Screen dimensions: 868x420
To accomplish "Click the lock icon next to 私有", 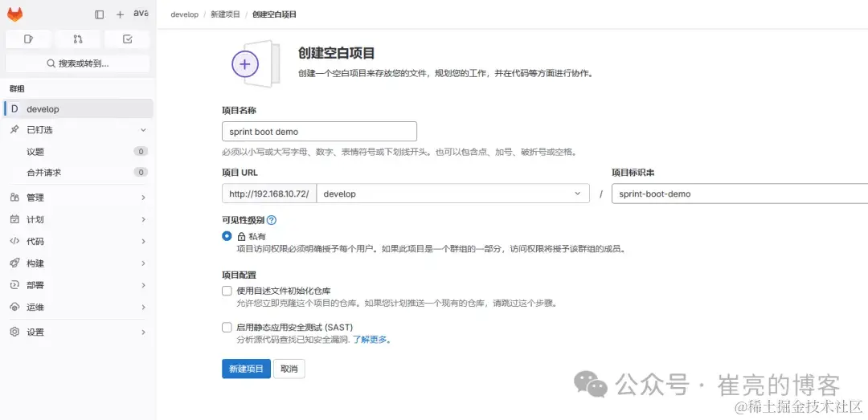I will tap(241, 236).
